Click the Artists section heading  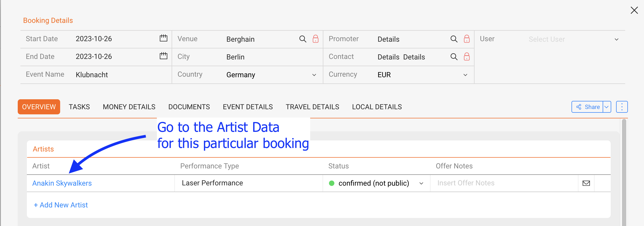43,149
